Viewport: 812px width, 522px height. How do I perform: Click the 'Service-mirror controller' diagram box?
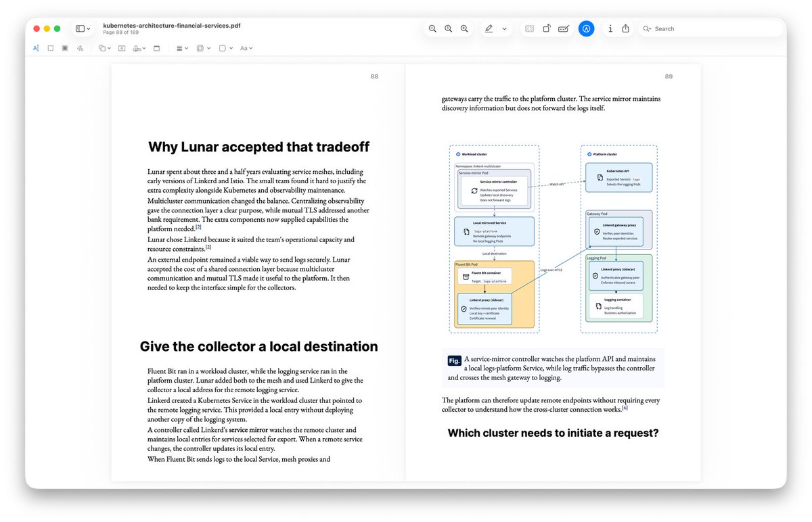(x=493, y=192)
